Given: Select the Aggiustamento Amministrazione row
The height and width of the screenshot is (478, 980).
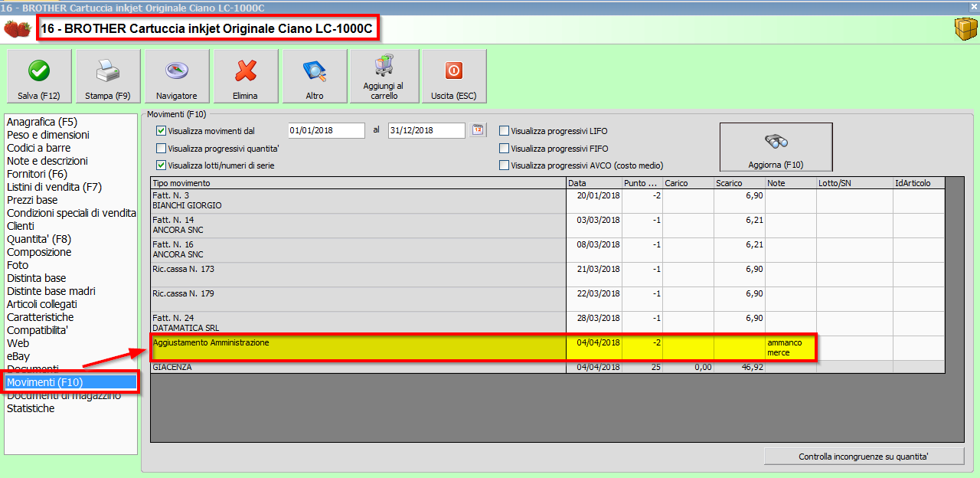Looking at the screenshot, I should pos(547,348).
